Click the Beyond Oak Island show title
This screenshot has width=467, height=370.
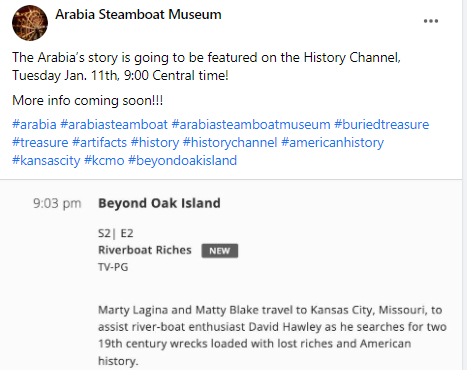(159, 203)
